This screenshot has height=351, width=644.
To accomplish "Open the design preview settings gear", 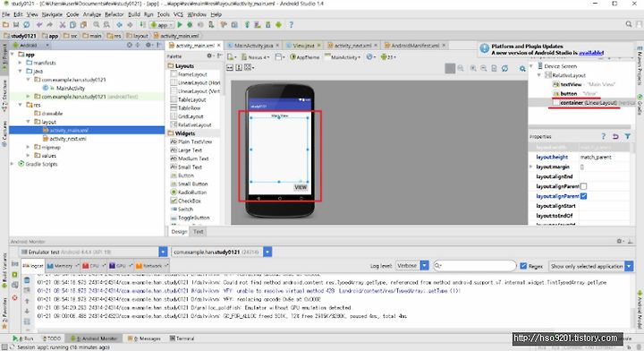I will point(522,68).
